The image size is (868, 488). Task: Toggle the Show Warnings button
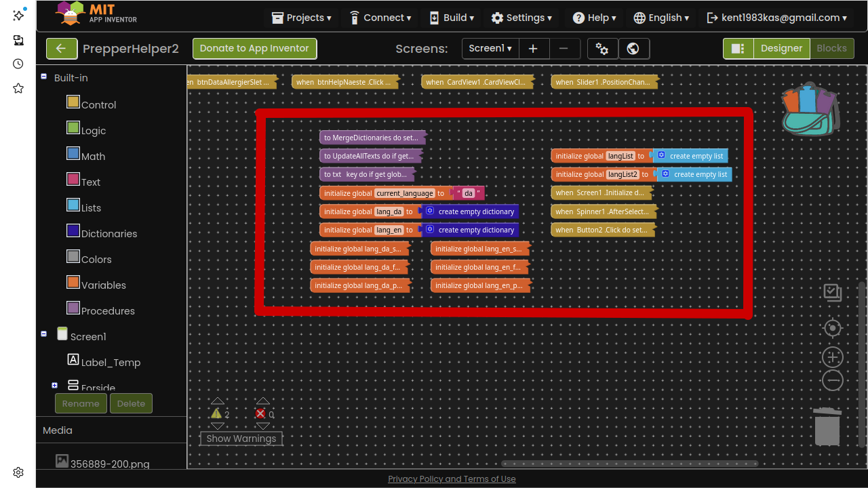coord(241,439)
